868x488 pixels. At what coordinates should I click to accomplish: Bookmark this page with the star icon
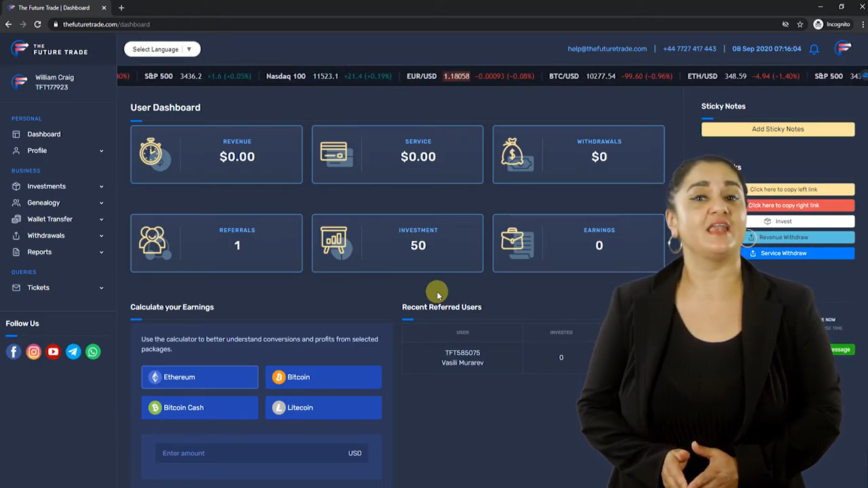(800, 24)
